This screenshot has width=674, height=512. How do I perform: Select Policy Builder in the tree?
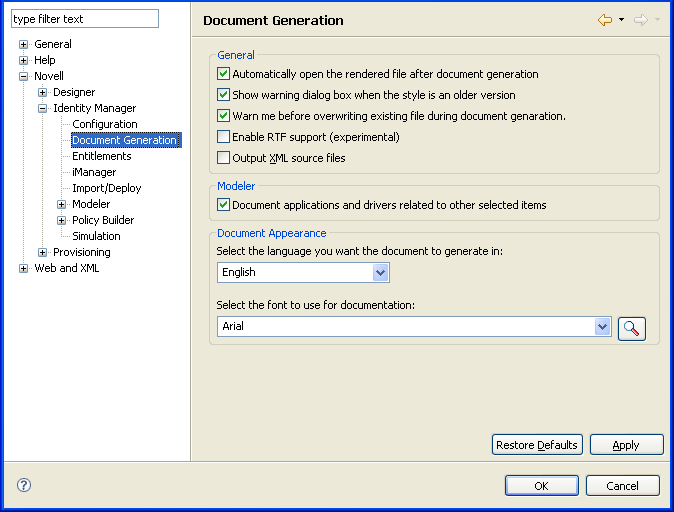point(103,220)
